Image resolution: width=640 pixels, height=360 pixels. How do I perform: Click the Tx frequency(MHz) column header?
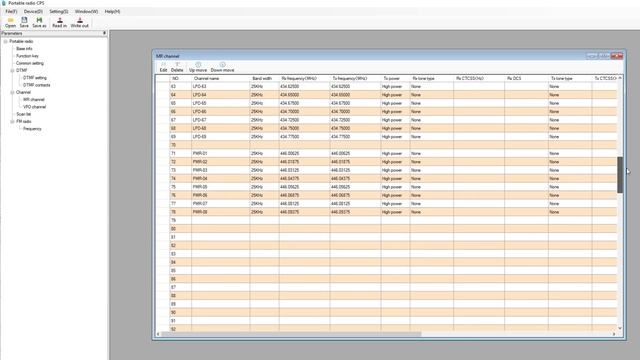[356, 78]
